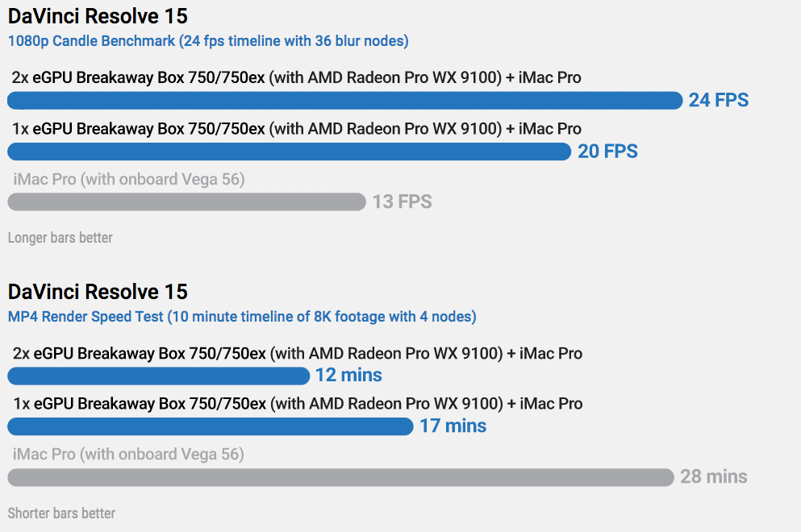
Task: Select the blue 24 FPS bar
Action: coord(344,101)
